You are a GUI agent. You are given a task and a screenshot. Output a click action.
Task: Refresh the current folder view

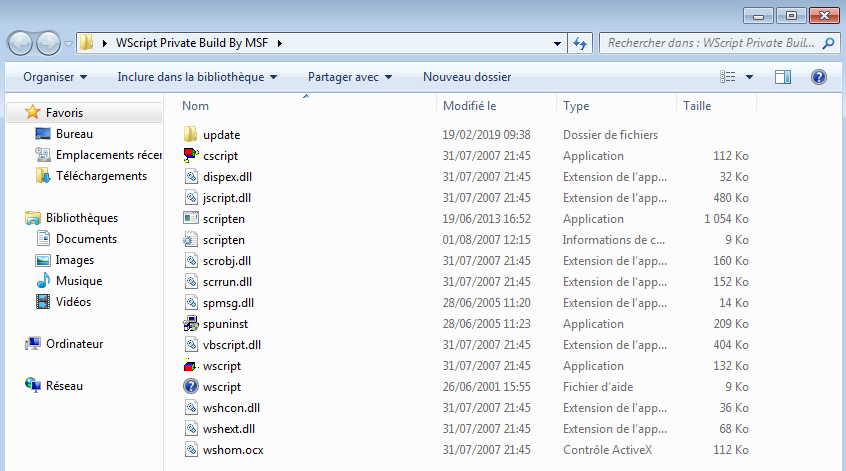580,43
